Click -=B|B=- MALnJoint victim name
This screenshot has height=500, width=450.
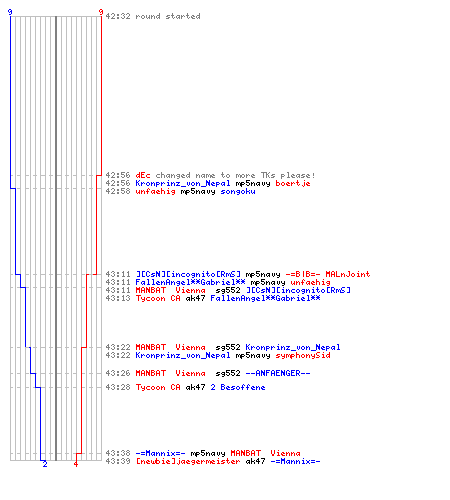click(328, 274)
